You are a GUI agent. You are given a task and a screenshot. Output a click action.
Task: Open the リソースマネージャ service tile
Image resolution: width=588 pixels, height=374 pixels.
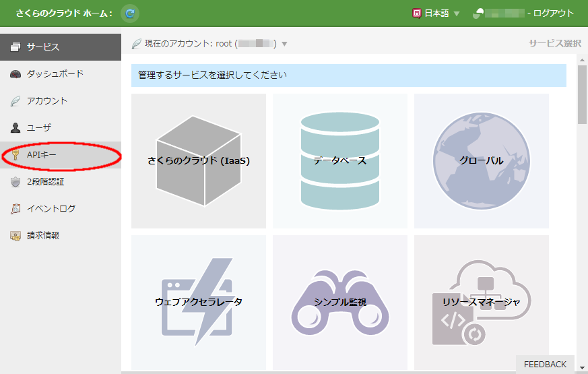(x=482, y=302)
